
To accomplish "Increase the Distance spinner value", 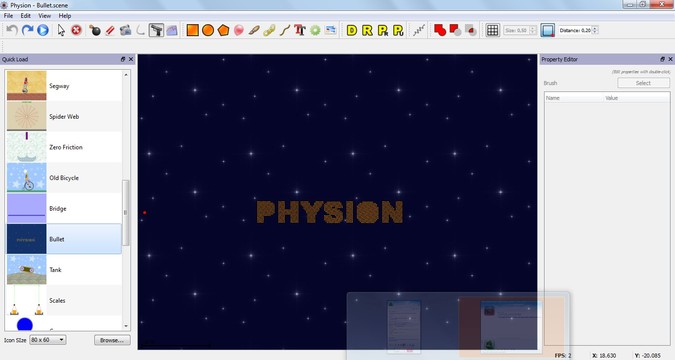I will pos(595,28).
